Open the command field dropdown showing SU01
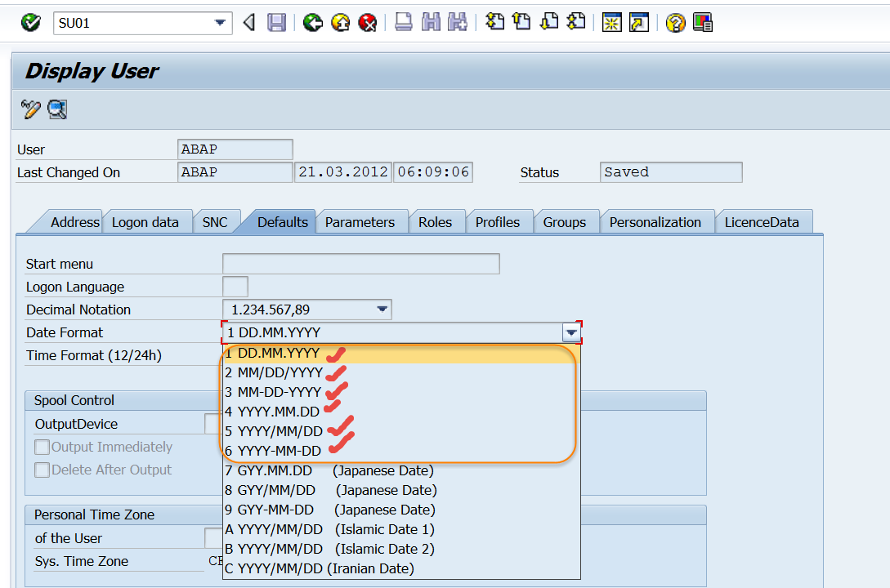 click(221, 23)
